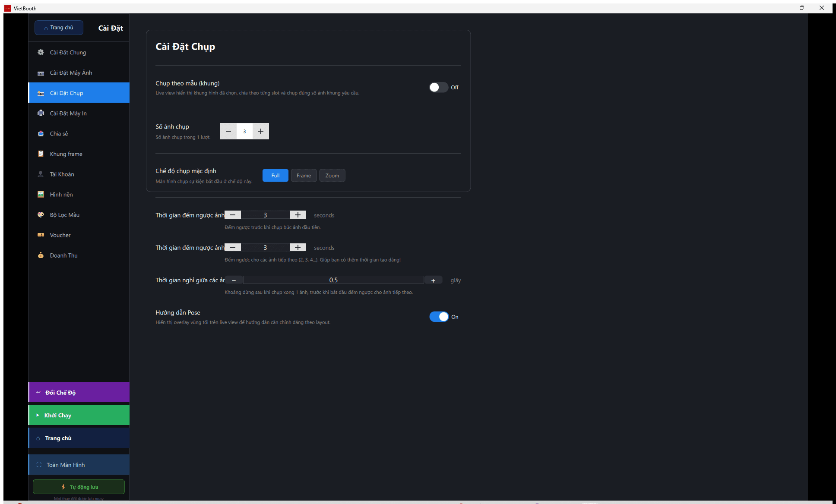Open Khung frame icon in sidebar
The width and height of the screenshot is (836, 504).
[x=41, y=154]
